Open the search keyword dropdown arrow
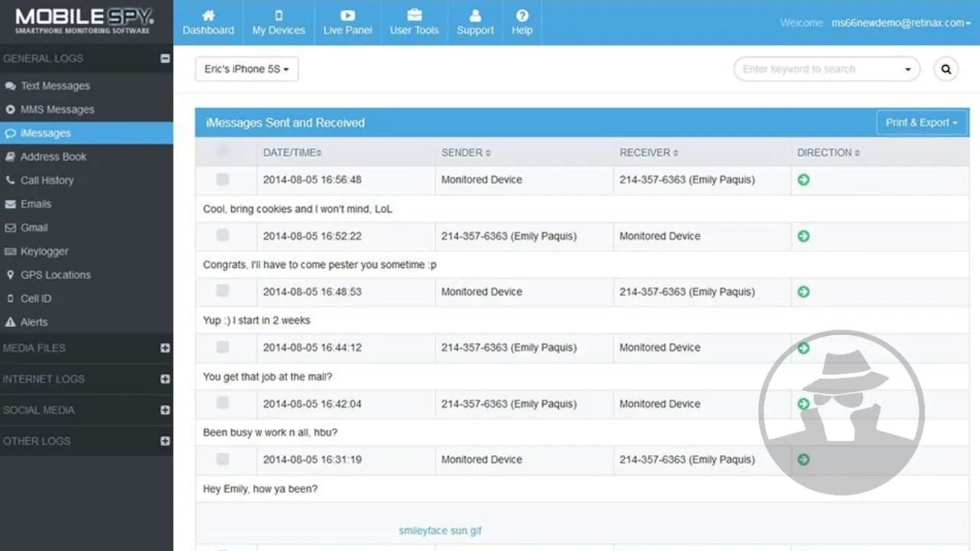The width and height of the screenshot is (980, 551). click(x=908, y=70)
